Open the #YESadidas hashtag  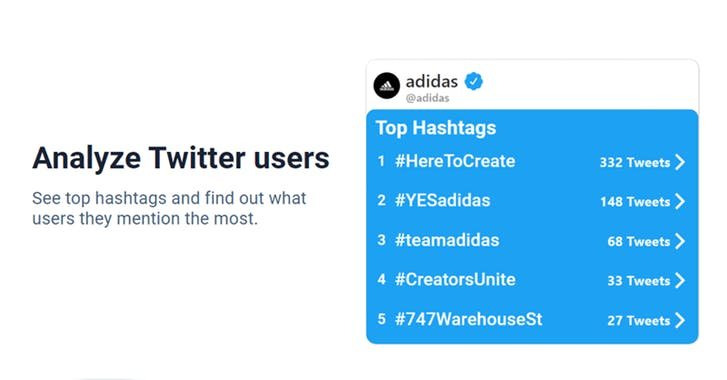point(442,201)
